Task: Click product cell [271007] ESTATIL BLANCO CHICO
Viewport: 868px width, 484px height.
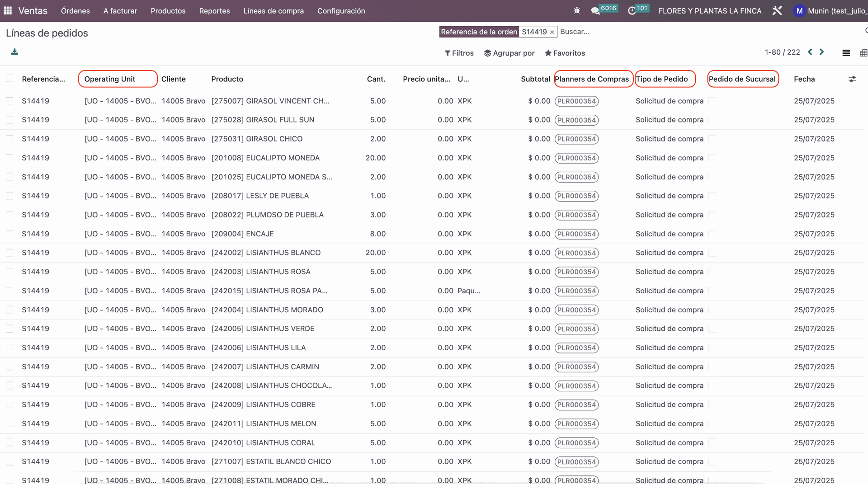Action: [271, 461]
